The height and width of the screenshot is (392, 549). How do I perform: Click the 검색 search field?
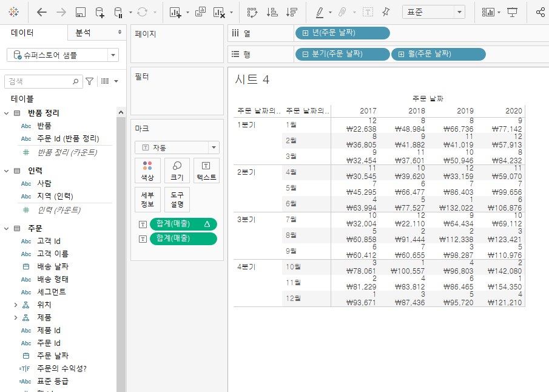[x=44, y=81]
